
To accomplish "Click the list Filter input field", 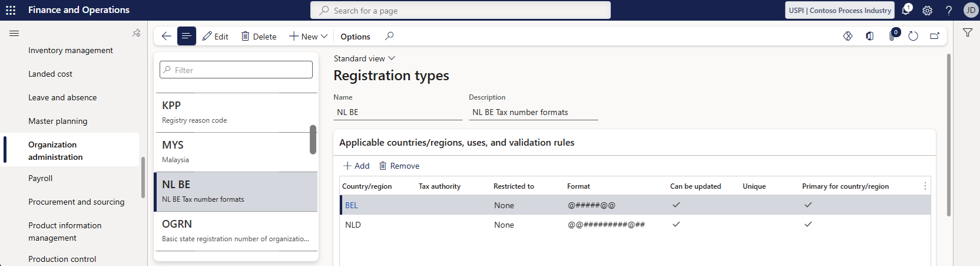I will [236, 70].
